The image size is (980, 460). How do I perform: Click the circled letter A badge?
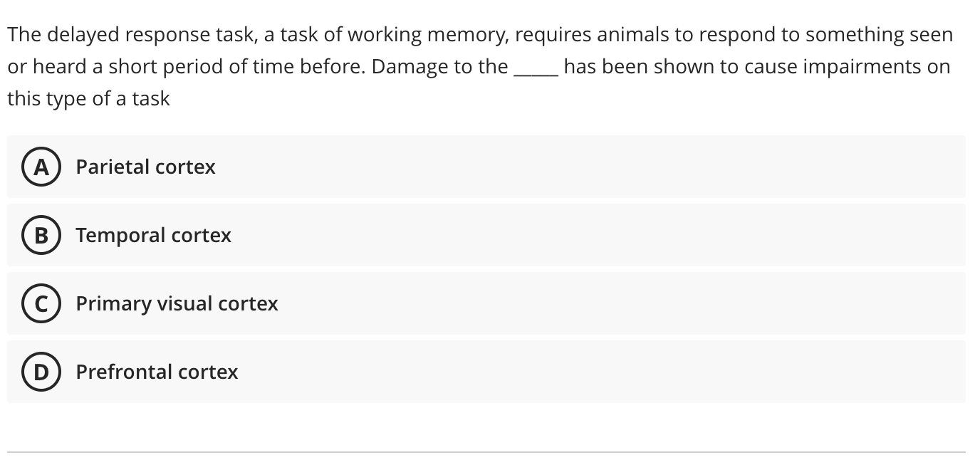(x=41, y=167)
